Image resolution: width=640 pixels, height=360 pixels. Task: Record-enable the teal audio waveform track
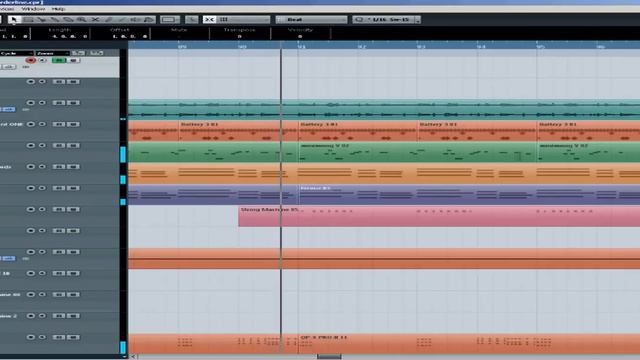tap(31, 103)
